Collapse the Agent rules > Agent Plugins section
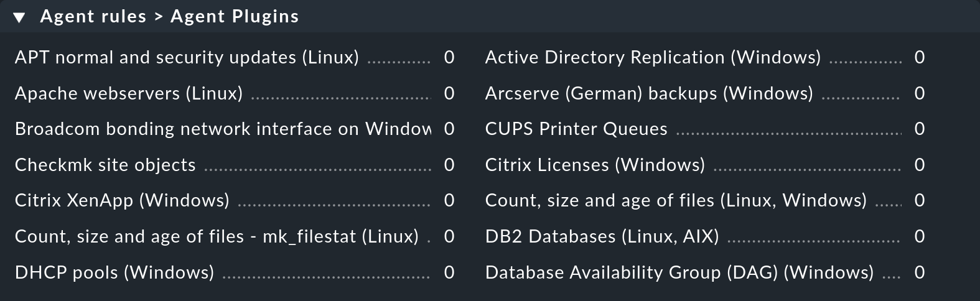This screenshot has height=301, width=980. (19, 17)
